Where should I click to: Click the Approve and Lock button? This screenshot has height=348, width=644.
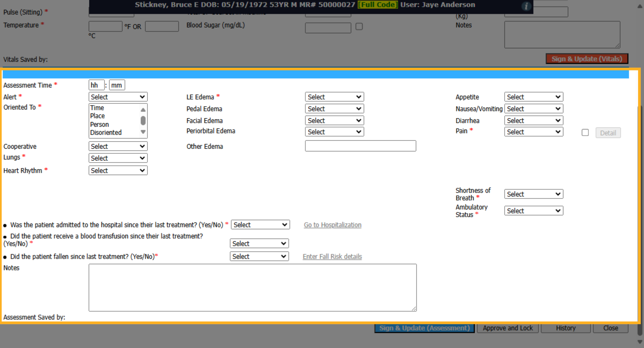click(x=508, y=328)
